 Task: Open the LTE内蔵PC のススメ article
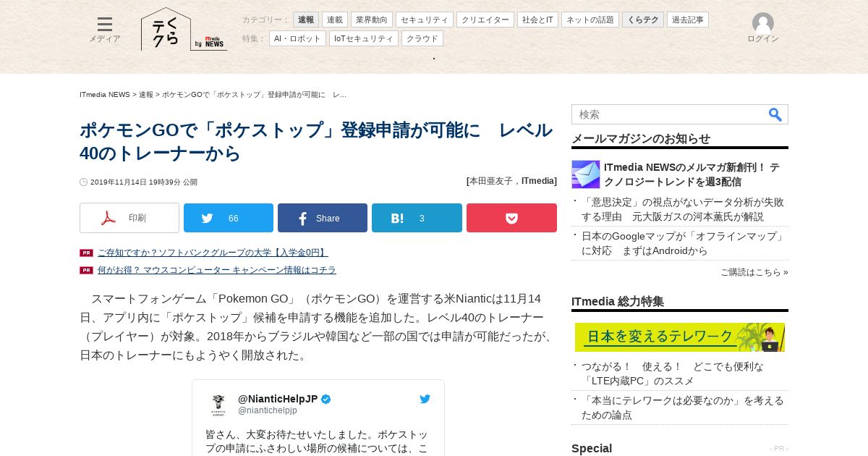(x=673, y=373)
